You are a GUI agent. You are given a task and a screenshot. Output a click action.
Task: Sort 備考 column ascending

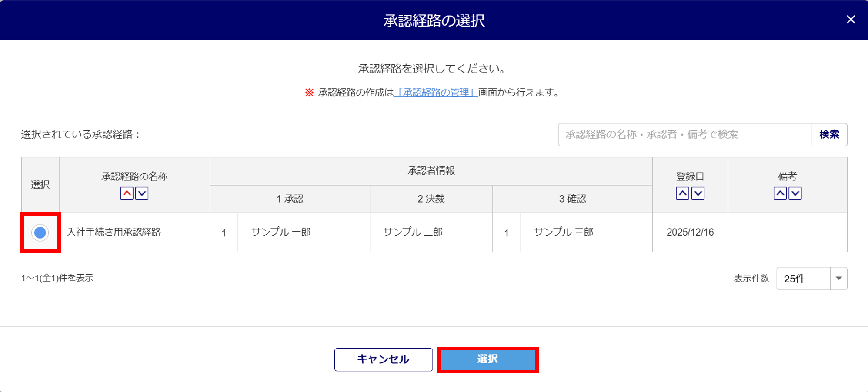click(x=780, y=193)
